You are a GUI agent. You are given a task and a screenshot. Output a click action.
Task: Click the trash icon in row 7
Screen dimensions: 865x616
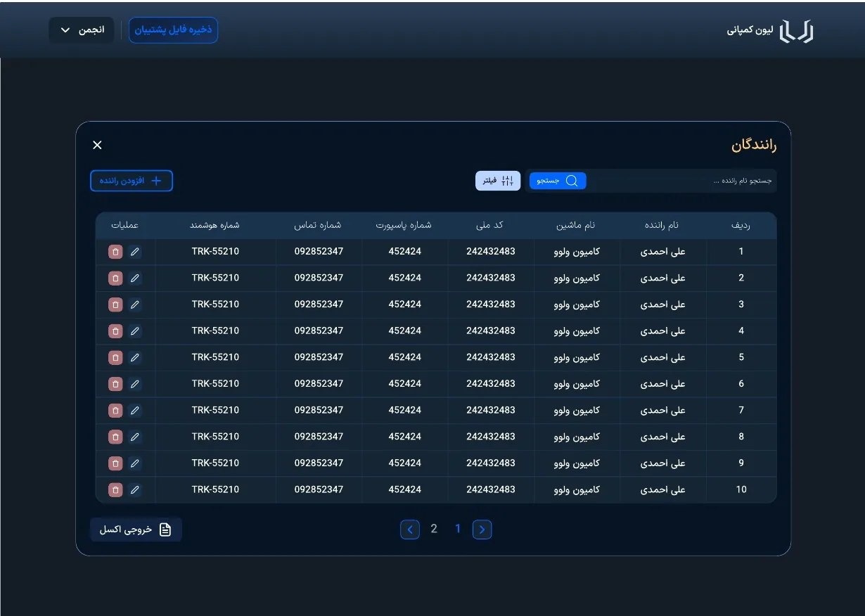point(115,410)
